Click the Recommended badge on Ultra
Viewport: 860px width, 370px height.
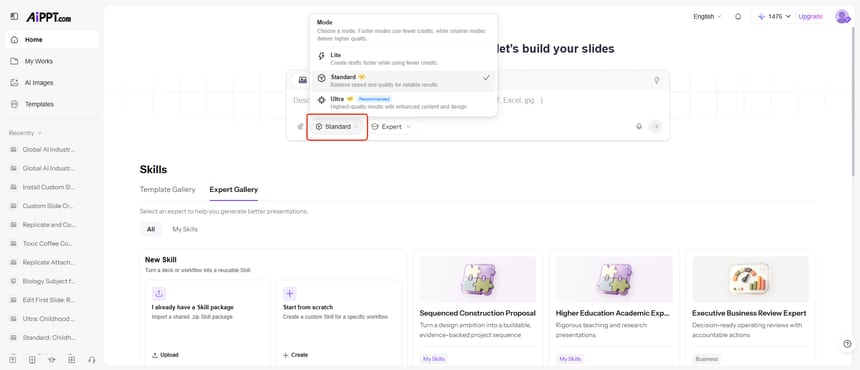[374, 99]
